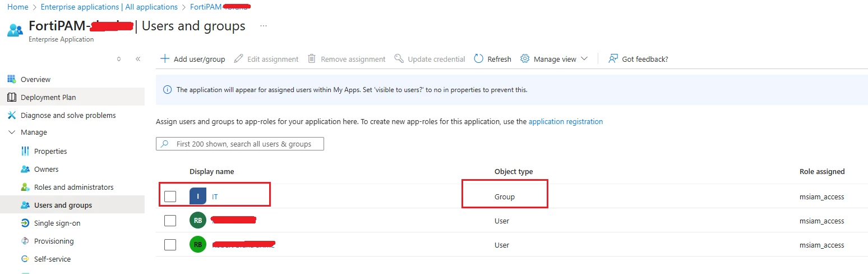Open Roles and administrators under Manage
This screenshot has width=868, height=274.
72,187
